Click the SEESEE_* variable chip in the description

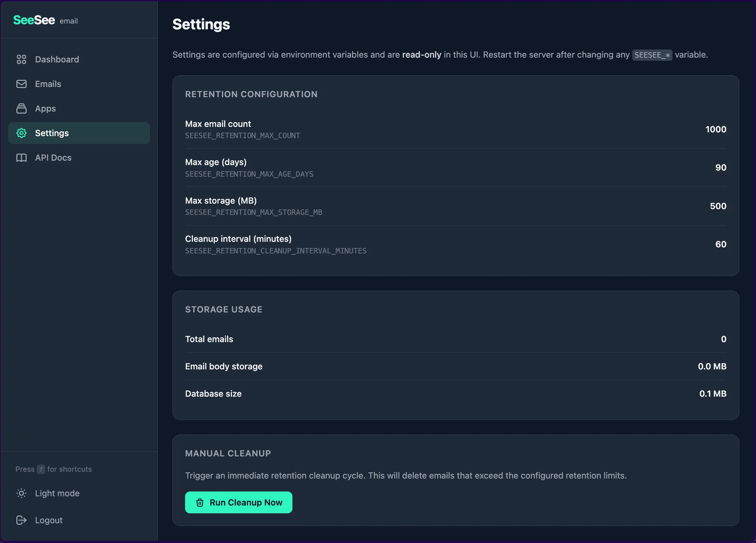click(652, 55)
